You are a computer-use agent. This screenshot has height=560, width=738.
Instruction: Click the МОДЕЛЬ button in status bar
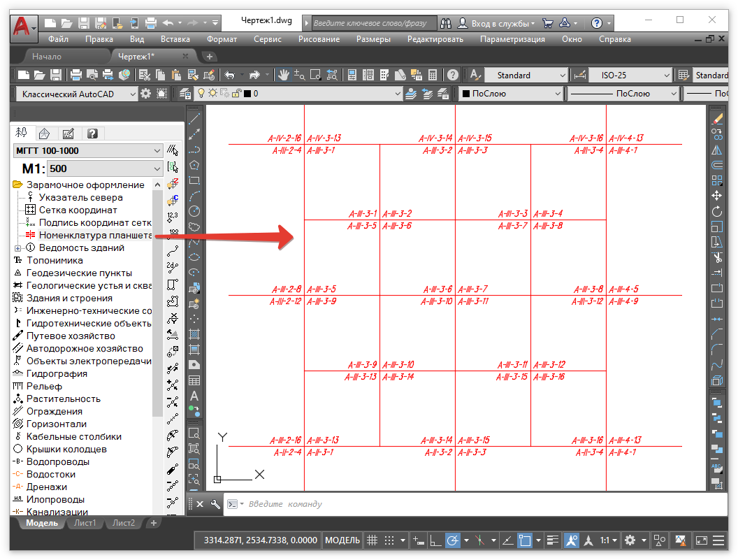pyautogui.click(x=342, y=540)
